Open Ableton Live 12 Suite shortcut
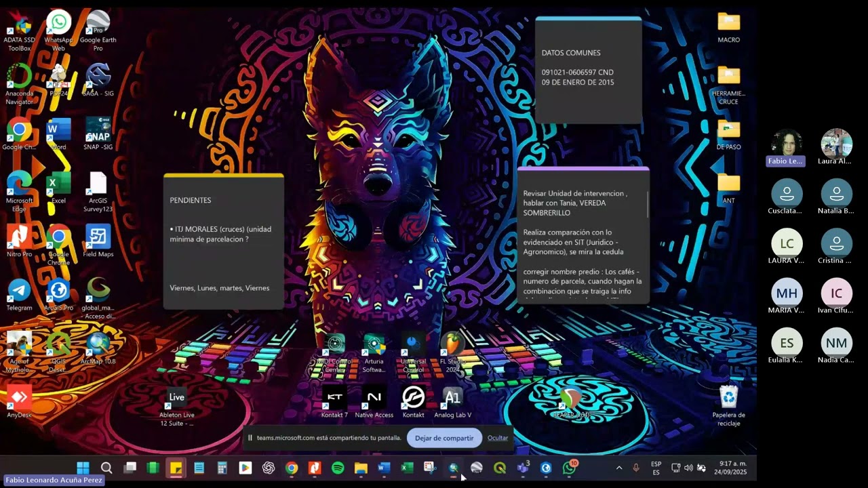Viewport: 868px width, 488px height. tap(177, 407)
